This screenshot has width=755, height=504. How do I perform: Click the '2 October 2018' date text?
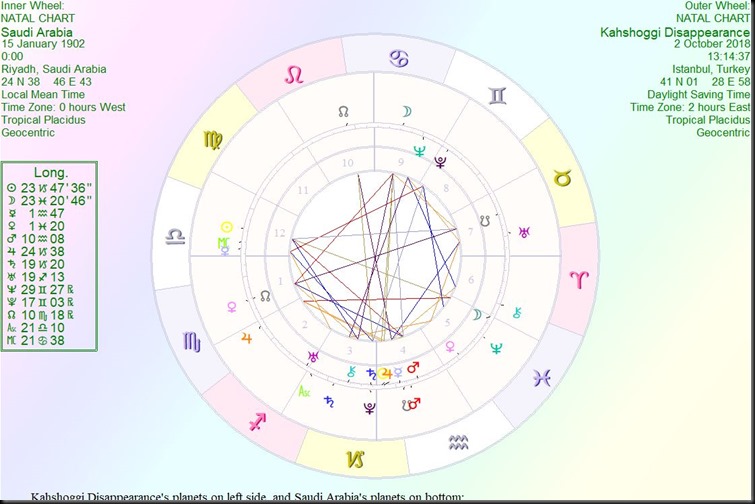tap(712, 44)
